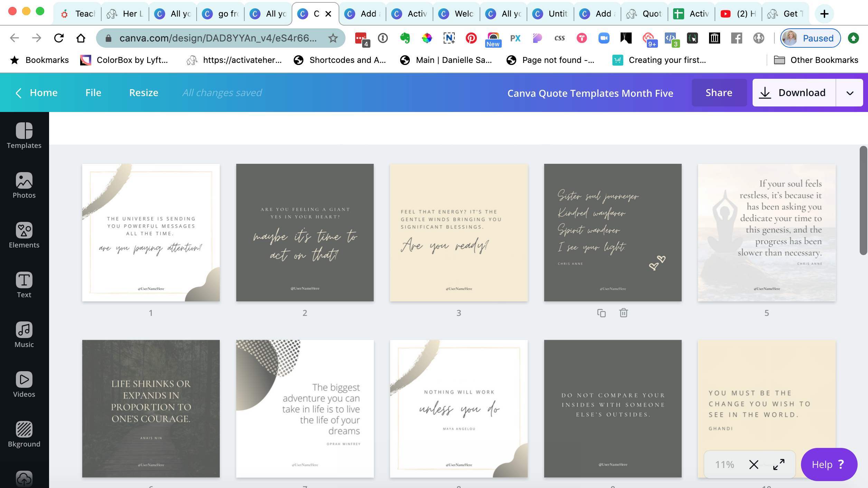
Task: Delete page 4 with the trash icon
Action: point(623,313)
